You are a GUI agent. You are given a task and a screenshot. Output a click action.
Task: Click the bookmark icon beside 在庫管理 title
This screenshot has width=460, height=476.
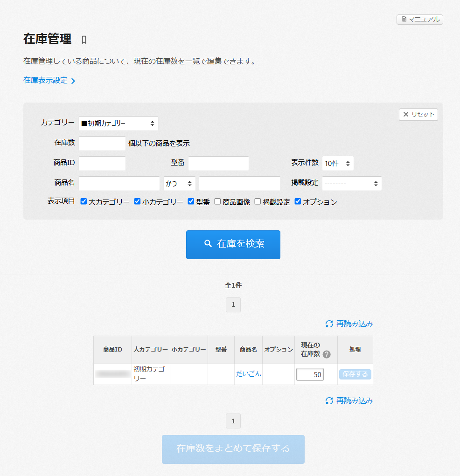pyautogui.click(x=84, y=40)
